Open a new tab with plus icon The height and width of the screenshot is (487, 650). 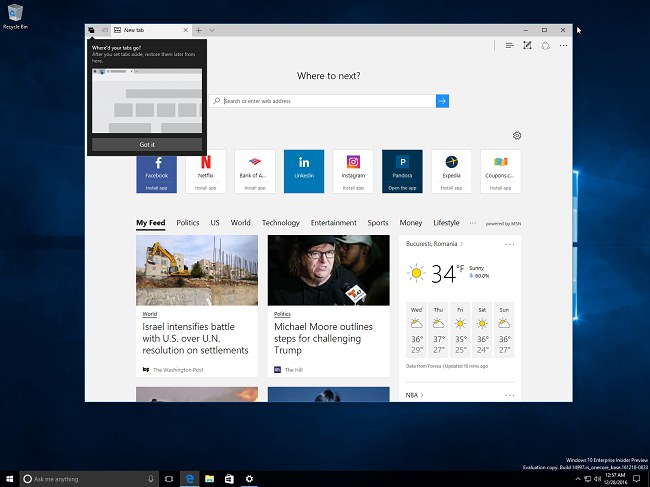point(199,30)
